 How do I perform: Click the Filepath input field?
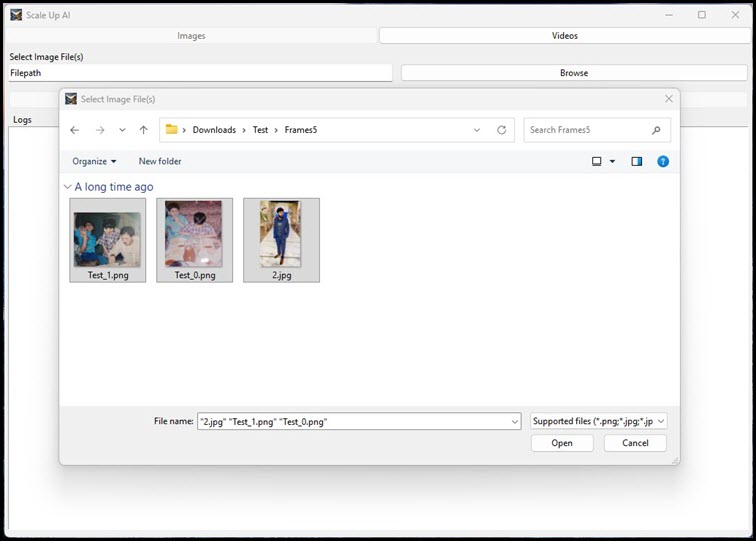[x=200, y=73]
